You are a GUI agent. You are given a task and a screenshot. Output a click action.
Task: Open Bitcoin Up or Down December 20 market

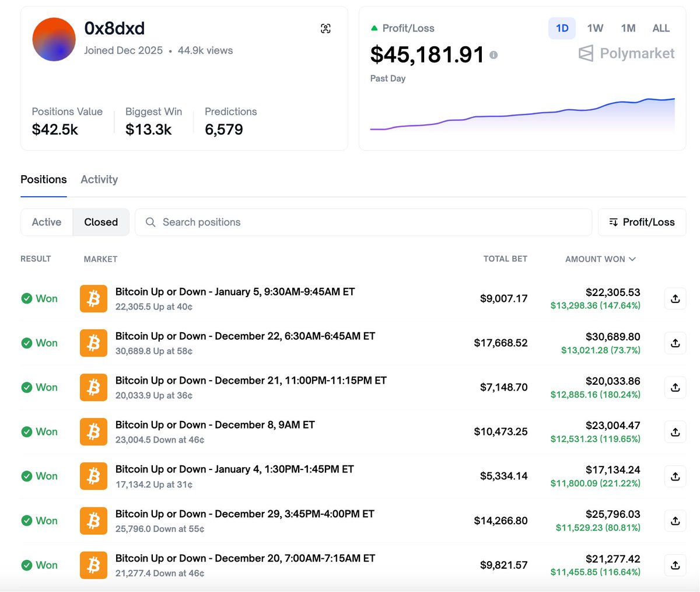pos(245,558)
